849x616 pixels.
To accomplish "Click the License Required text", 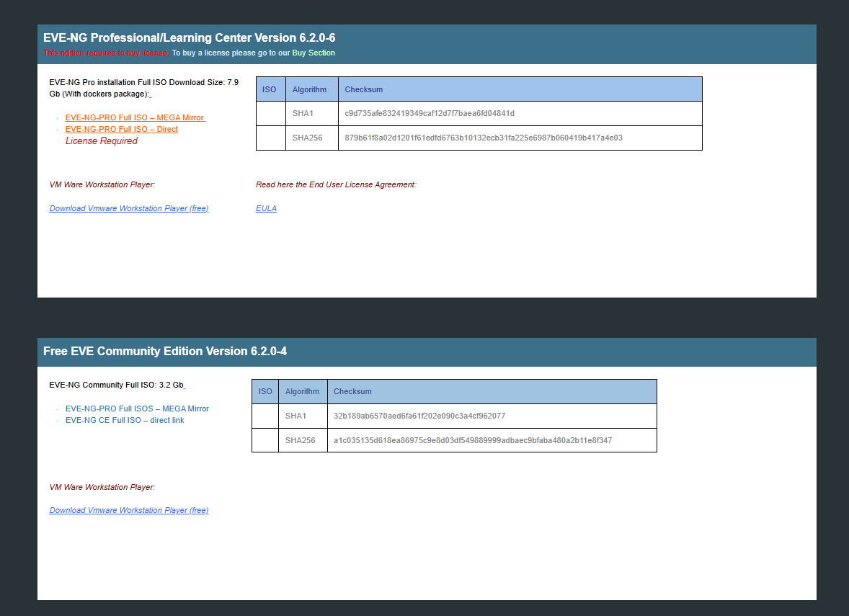I will [101, 140].
